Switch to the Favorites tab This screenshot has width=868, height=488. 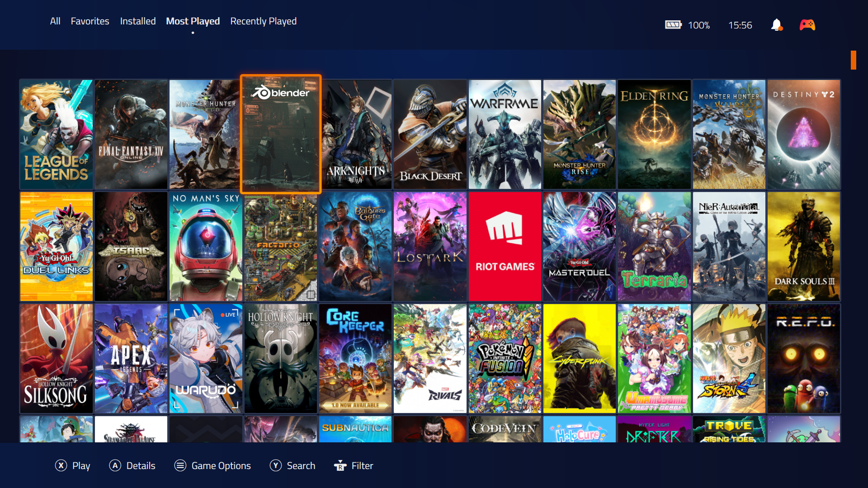coord(90,21)
